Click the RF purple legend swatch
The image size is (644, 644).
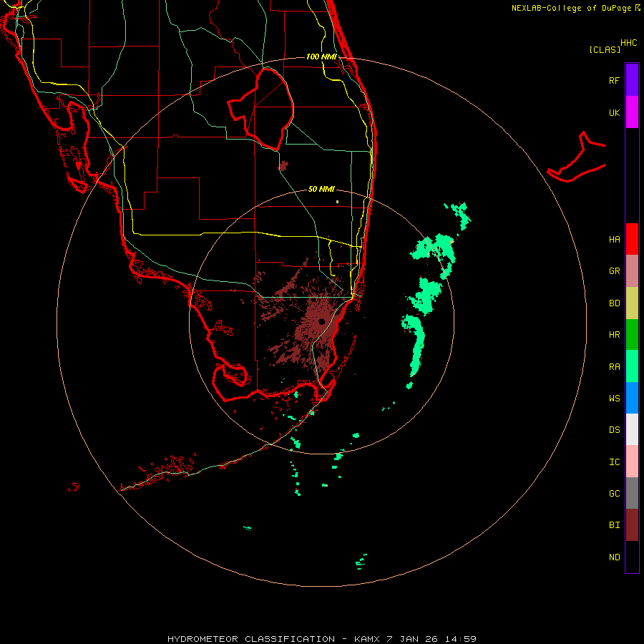(632, 80)
